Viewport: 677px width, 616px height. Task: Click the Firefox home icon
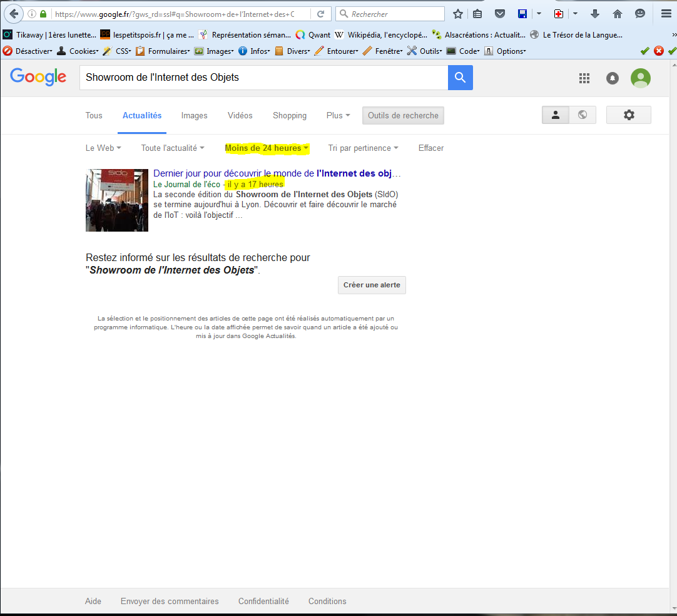point(618,14)
